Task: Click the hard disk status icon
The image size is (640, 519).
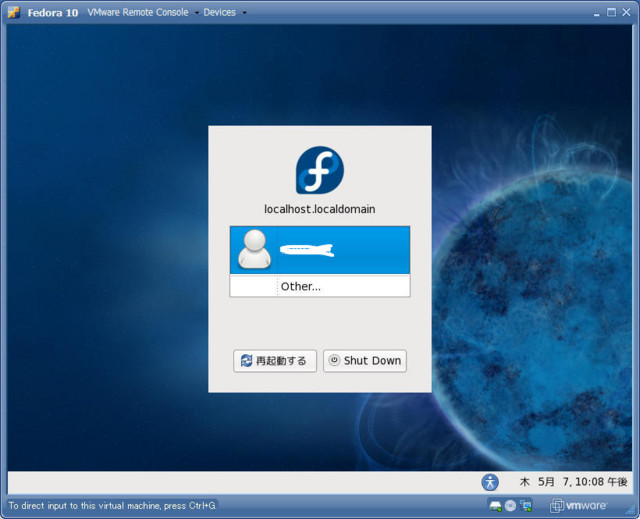Action: click(495, 506)
